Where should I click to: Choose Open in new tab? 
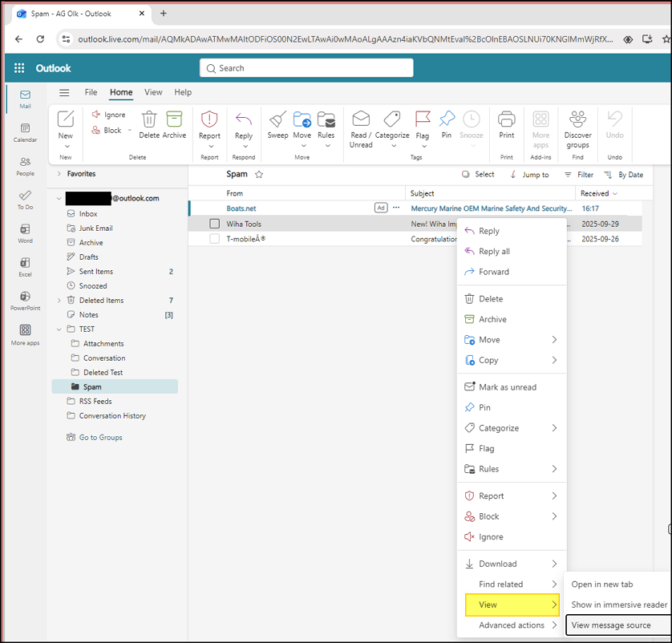(618, 584)
